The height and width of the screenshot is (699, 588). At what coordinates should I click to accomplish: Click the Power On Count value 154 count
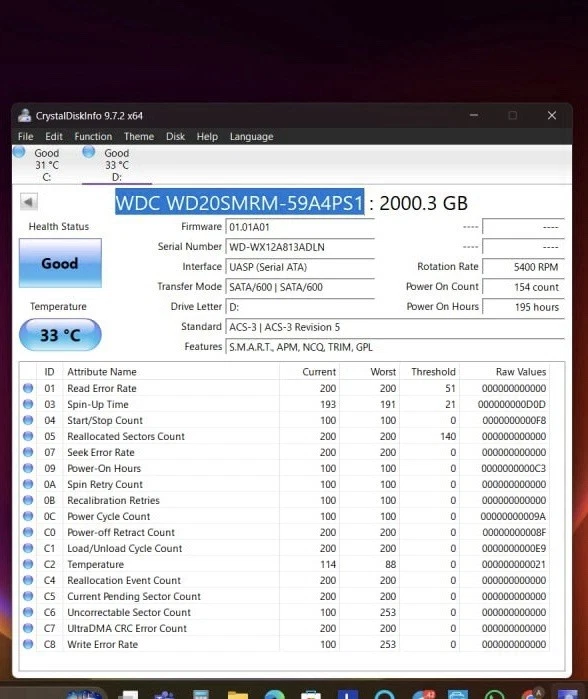click(x=523, y=287)
